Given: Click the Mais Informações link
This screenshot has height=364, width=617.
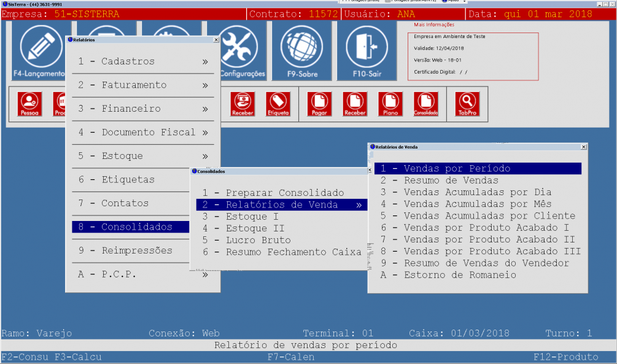Looking at the screenshot, I should click(434, 25).
